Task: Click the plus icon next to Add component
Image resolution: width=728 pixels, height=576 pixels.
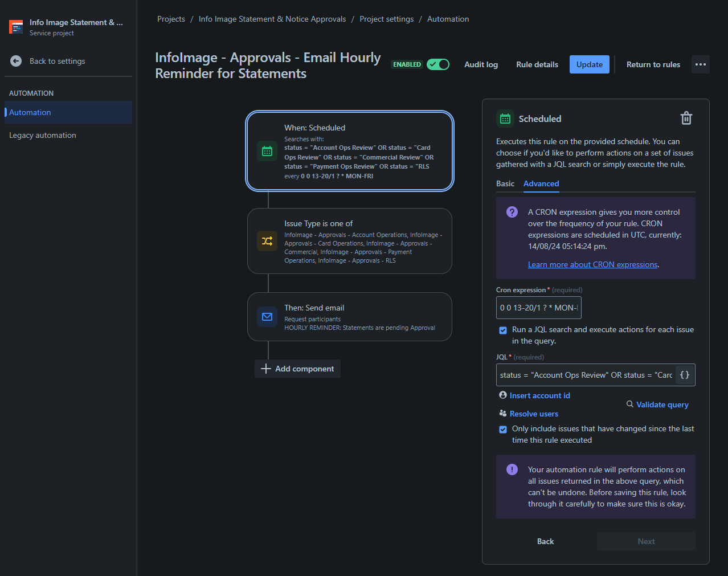Action: [x=265, y=369]
